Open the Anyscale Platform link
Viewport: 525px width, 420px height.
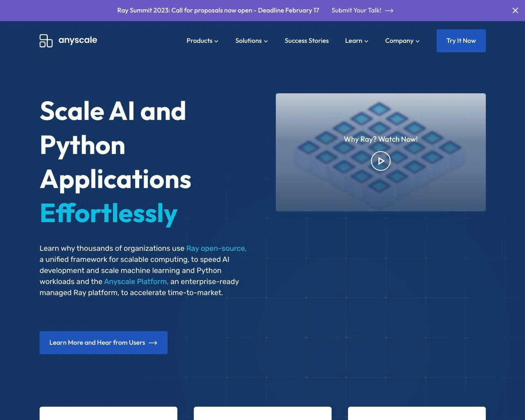point(136,282)
